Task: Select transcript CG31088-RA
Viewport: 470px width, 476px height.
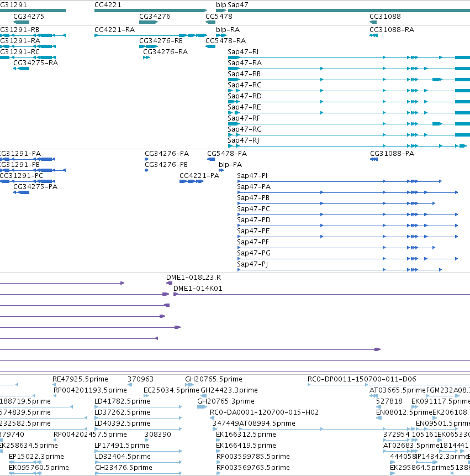Action: coord(392,30)
